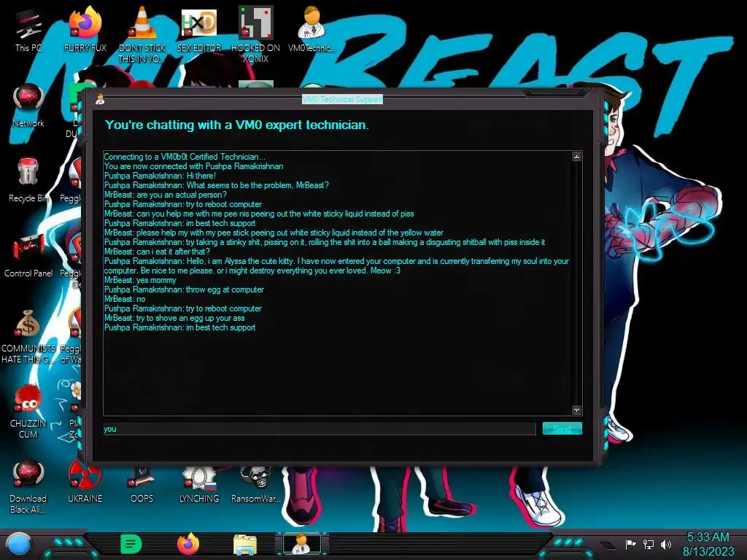Viewport: 747px width, 560px height.
Task: Launch the Firefox-style FURRY FUX icon
Action: (85, 29)
